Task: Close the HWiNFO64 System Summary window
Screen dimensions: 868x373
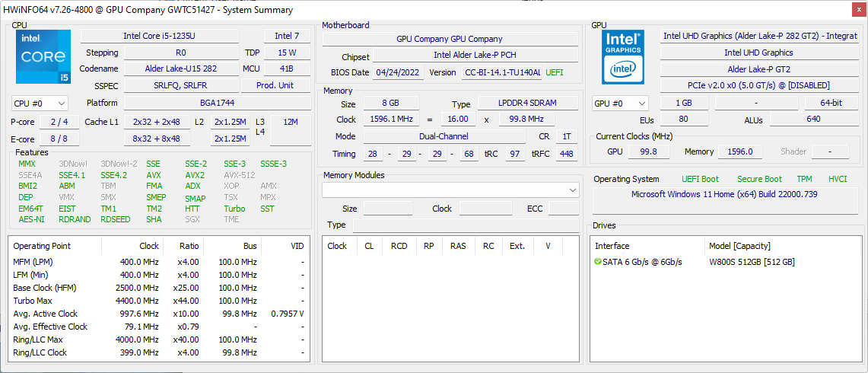Action: (857, 10)
